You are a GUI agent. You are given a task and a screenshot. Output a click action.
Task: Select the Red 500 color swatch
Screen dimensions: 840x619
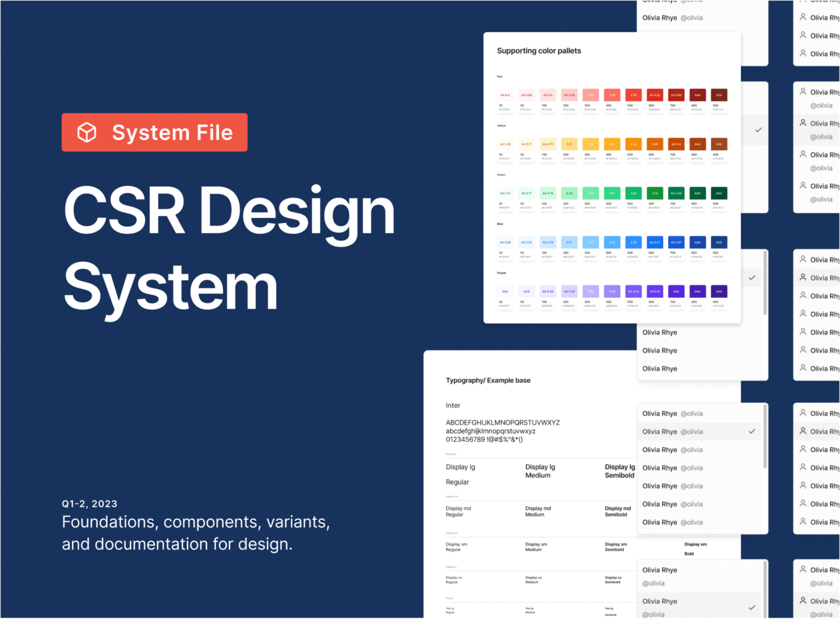(633, 95)
